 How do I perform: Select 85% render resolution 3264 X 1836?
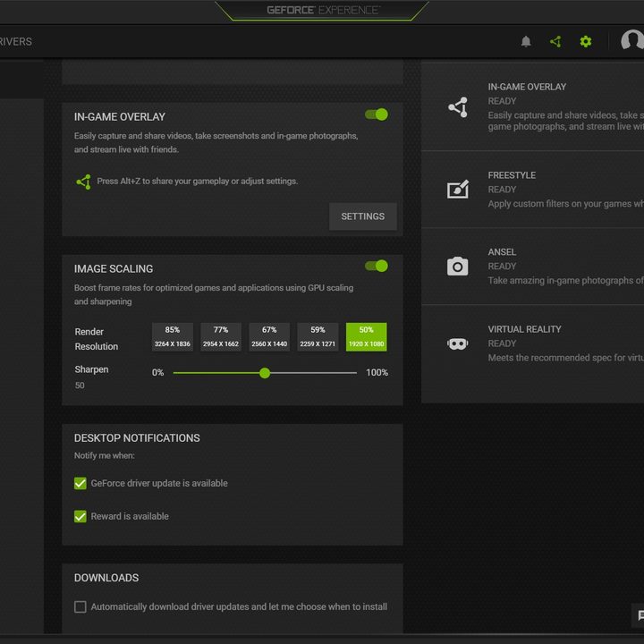tap(173, 337)
